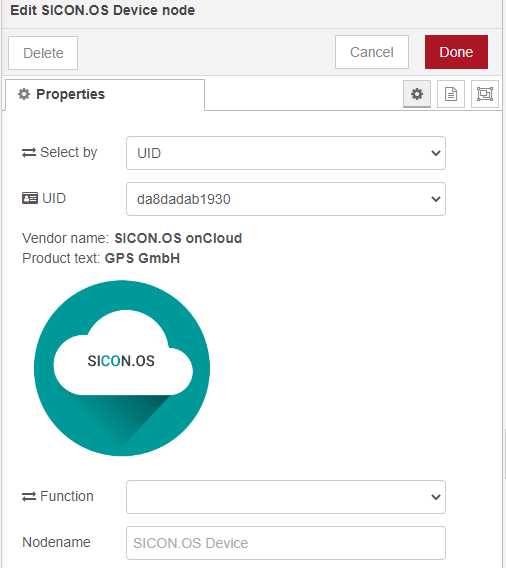Open node properties gear icon on right

[x=417, y=94]
